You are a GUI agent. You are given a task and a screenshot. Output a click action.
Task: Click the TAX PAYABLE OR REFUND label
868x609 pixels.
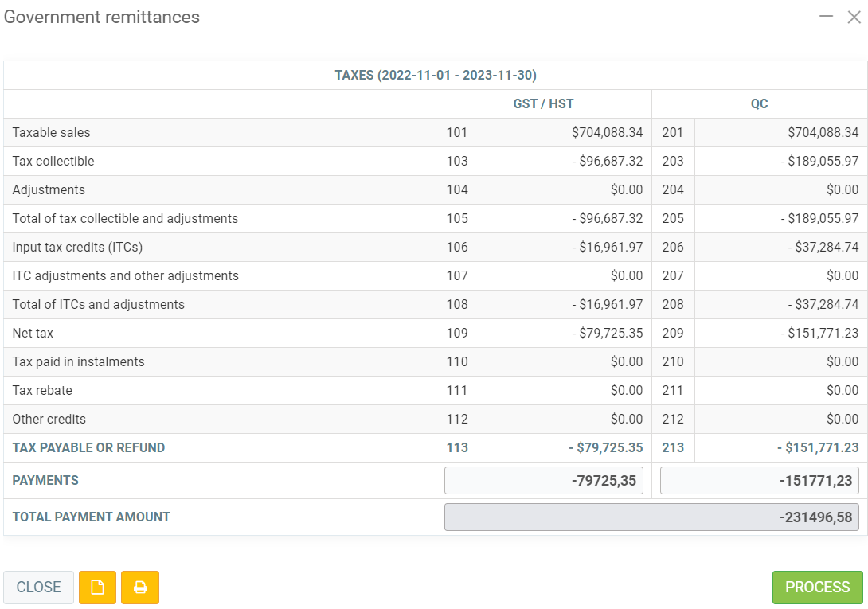click(88, 448)
